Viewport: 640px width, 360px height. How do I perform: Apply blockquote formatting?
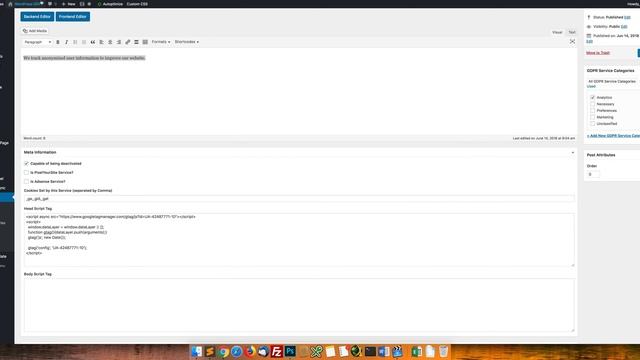click(93, 42)
